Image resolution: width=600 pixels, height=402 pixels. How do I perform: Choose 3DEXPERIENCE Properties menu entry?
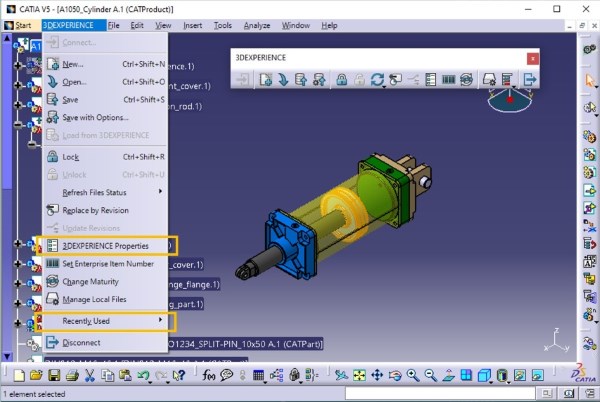[105, 246]
